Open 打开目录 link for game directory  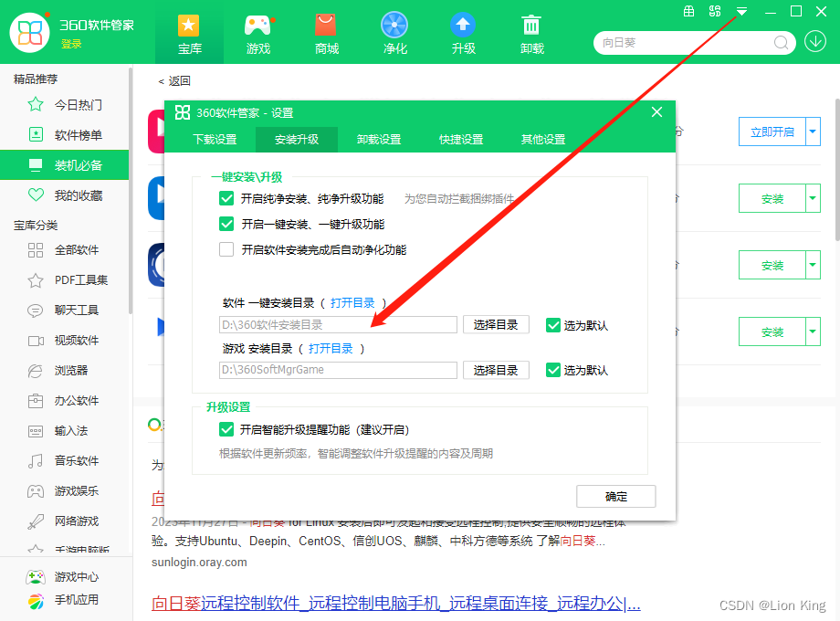pos(331,349)
